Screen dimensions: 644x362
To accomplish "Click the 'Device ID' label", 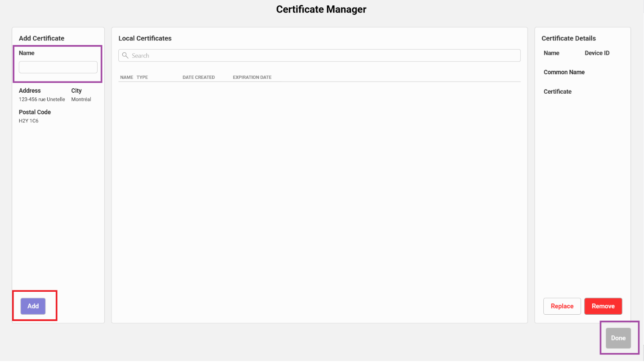I will pos(597,53).
